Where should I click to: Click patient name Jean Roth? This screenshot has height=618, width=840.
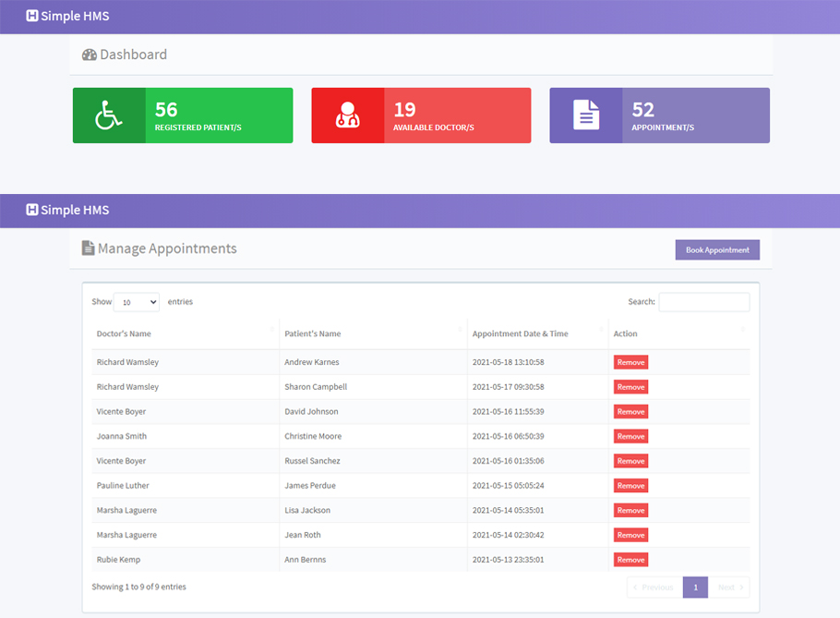[x=303, y=535]
